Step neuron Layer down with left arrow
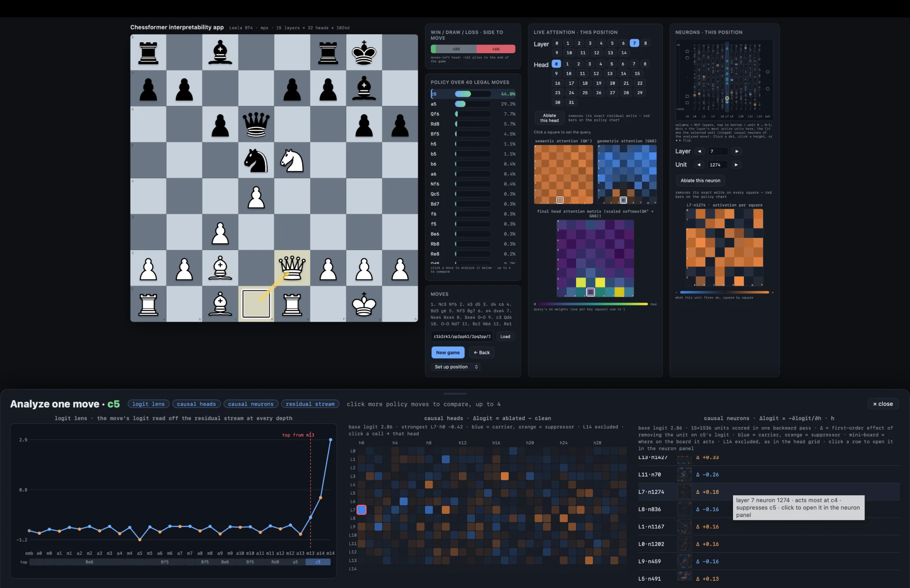Viewport: 910px width, 588px height. 699,151
